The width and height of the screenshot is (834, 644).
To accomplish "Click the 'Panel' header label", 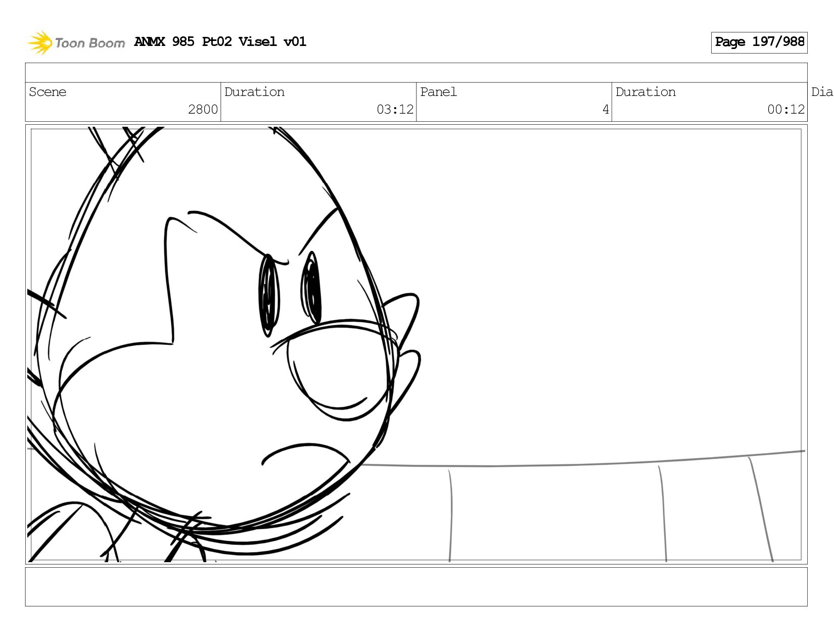I will tap(438, 92).
